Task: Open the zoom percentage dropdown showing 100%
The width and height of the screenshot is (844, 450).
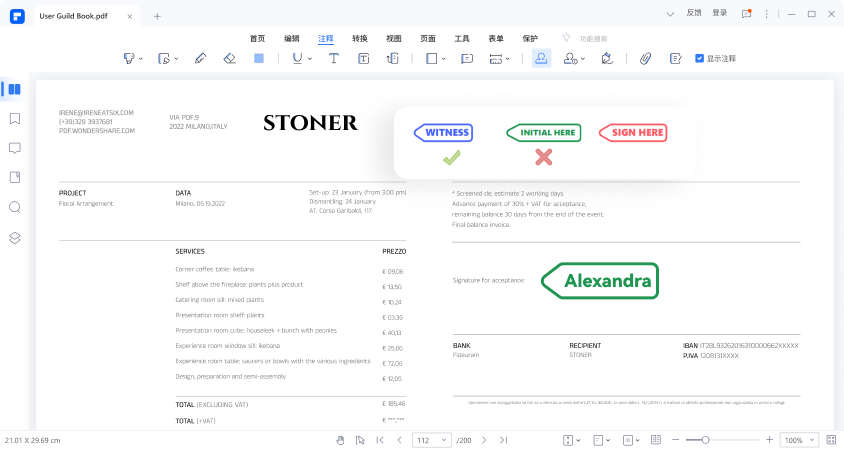Action: (798, 440)
